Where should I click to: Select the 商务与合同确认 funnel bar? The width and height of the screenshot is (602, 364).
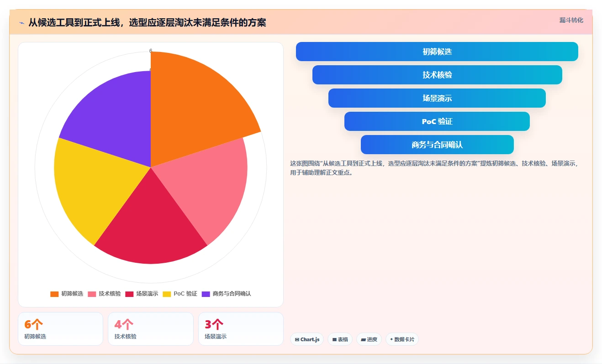437,145
